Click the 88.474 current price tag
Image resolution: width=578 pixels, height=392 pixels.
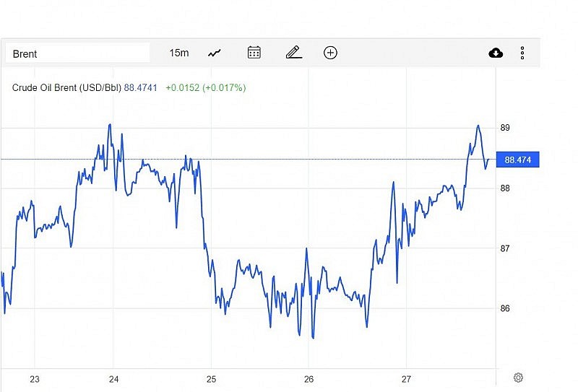coord(517,160)
